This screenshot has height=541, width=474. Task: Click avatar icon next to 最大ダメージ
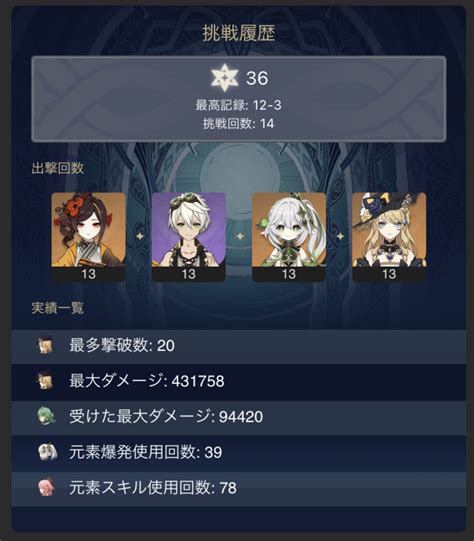tap(46, 381)
